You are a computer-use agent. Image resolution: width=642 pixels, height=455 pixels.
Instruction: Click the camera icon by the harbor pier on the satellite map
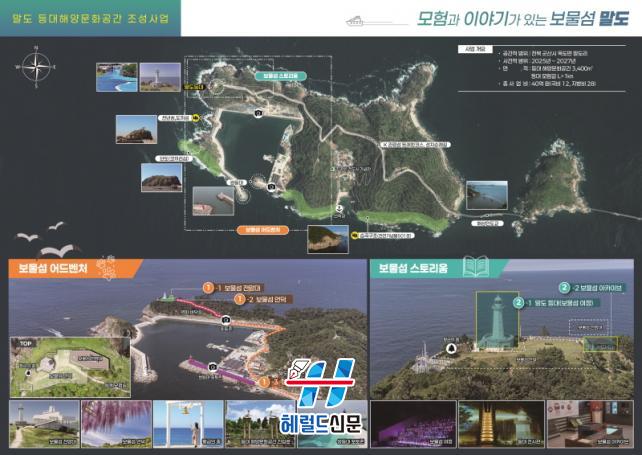click(x=271, y=187)
